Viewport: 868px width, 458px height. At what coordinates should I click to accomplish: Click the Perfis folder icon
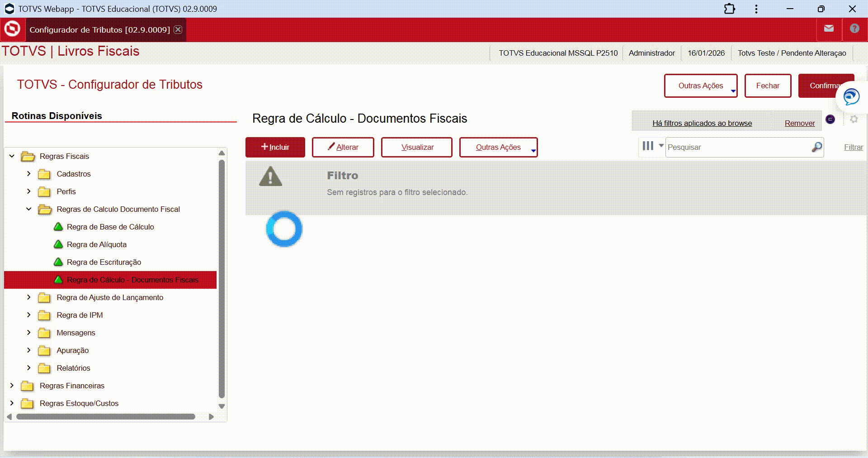pos(44,192)
